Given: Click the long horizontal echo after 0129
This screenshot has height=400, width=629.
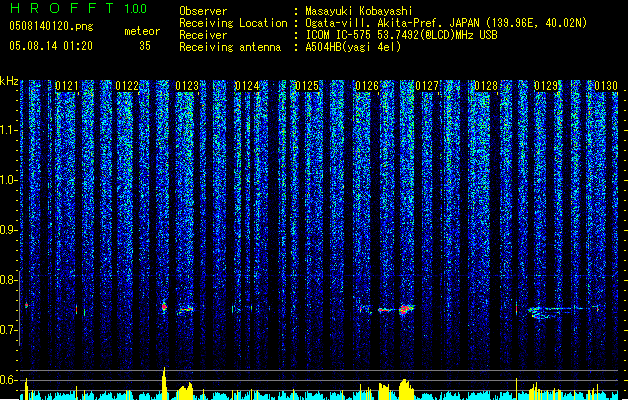Looking at the screenshot, I should (564, 311).
